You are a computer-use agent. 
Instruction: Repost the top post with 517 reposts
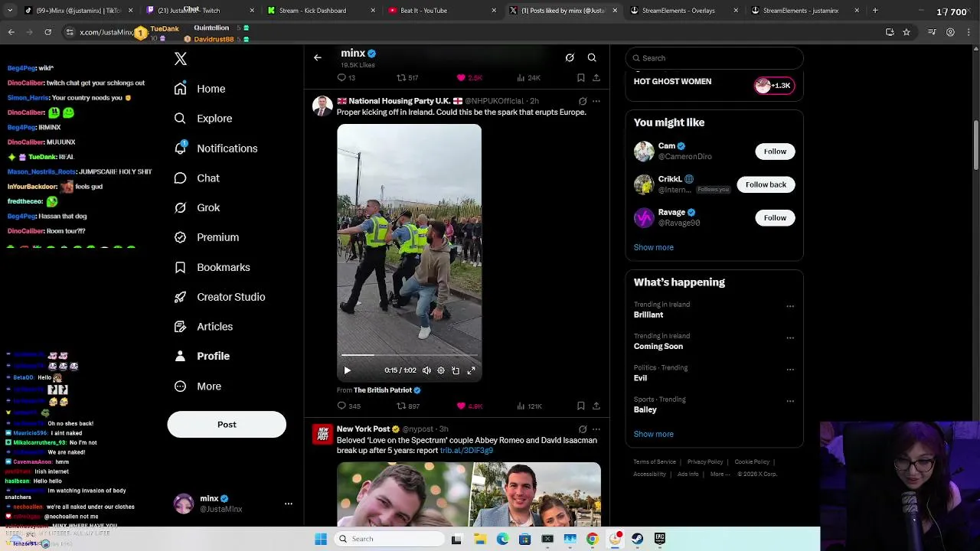coord(407,77)
